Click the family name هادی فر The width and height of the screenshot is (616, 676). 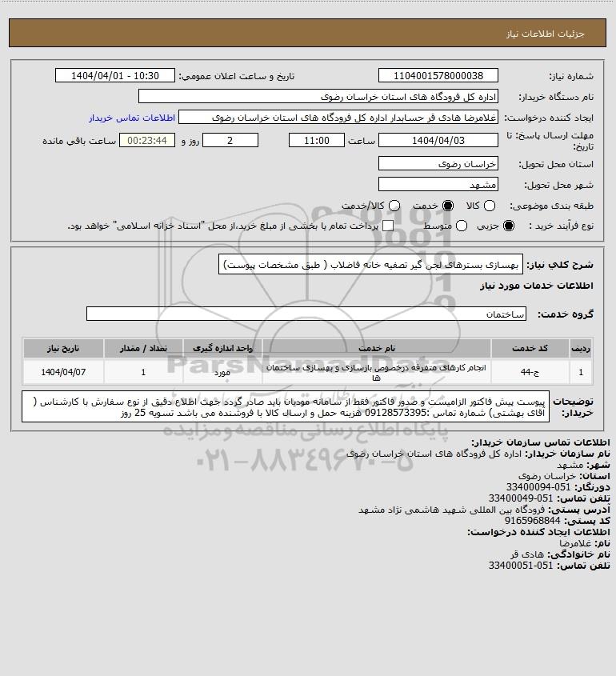pyautogui.click(x=526, y=554)
